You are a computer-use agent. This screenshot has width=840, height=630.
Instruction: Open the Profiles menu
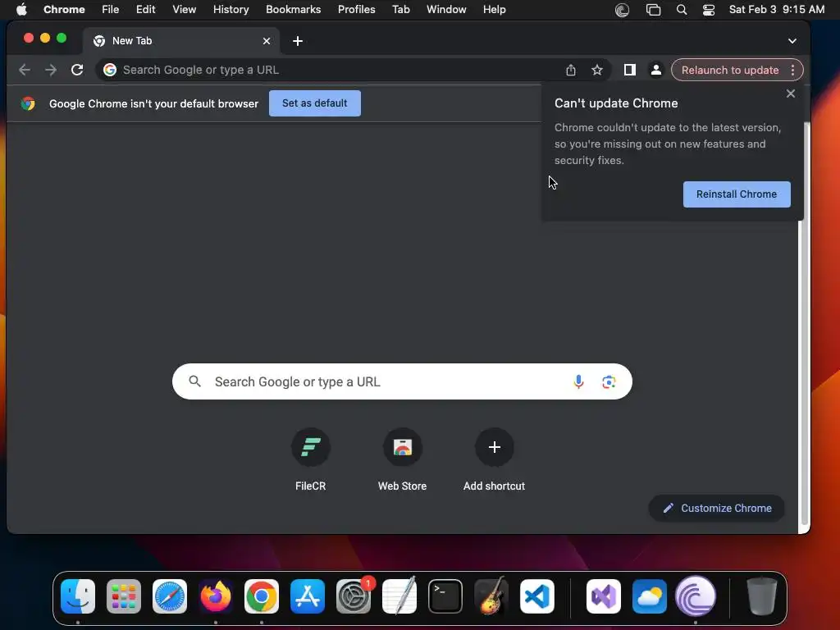click(356, 9)
